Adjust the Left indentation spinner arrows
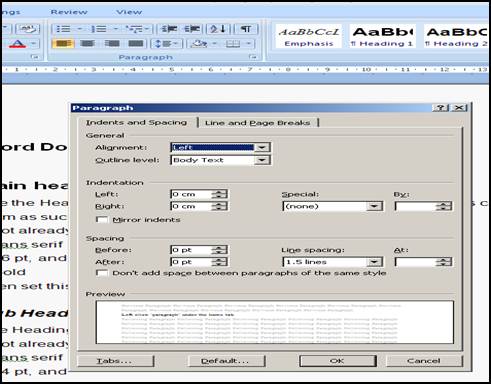The width and height of the screenshot is (491, 384). click(x=220, y=194)
